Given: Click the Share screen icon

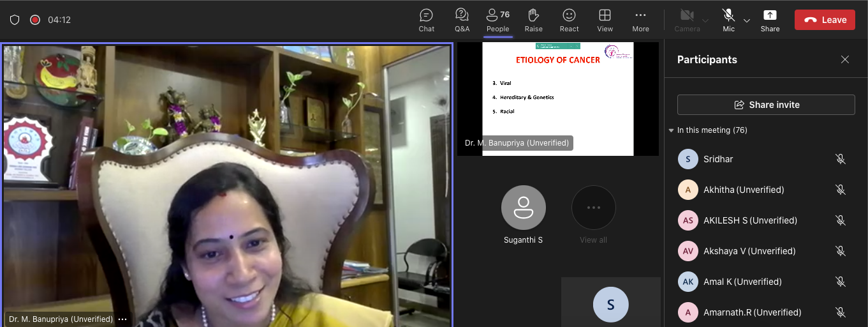Looking at the screenshot, I should (770, 20).
